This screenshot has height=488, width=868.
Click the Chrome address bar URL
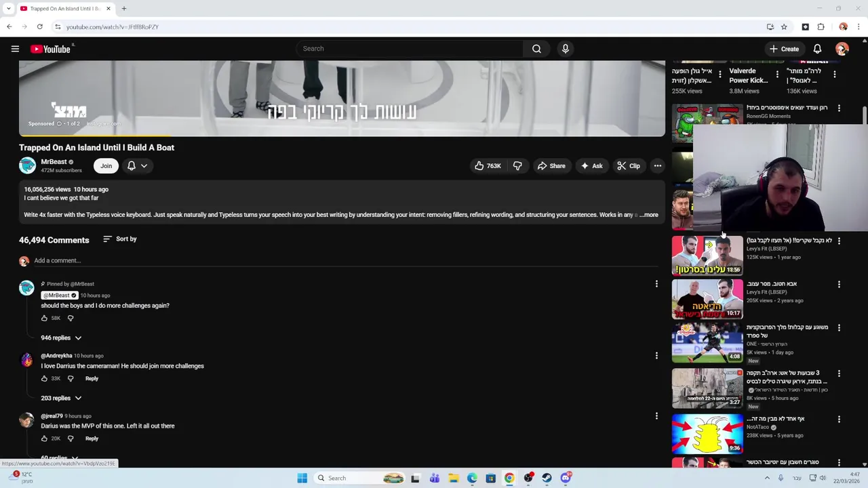tap(112, 26)
